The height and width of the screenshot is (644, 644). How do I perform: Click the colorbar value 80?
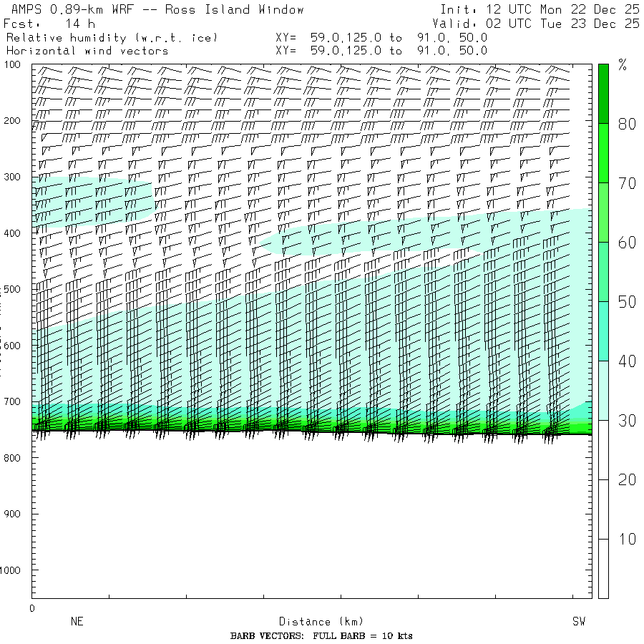[627, 124]
